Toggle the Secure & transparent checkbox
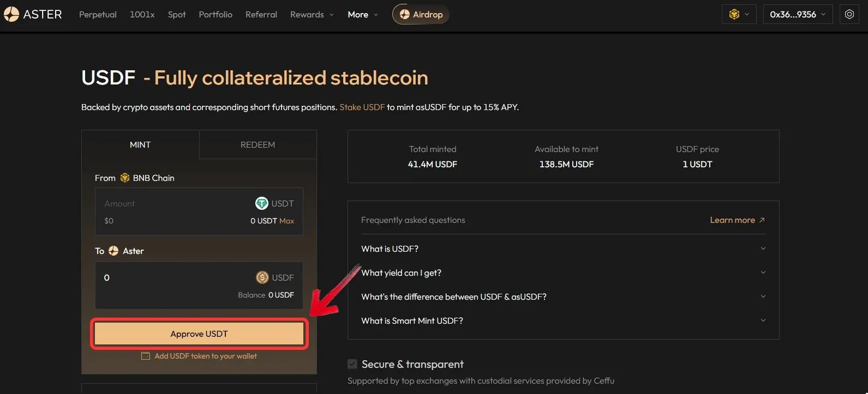Viewport: 868px width, 394px height. (352, 364)
